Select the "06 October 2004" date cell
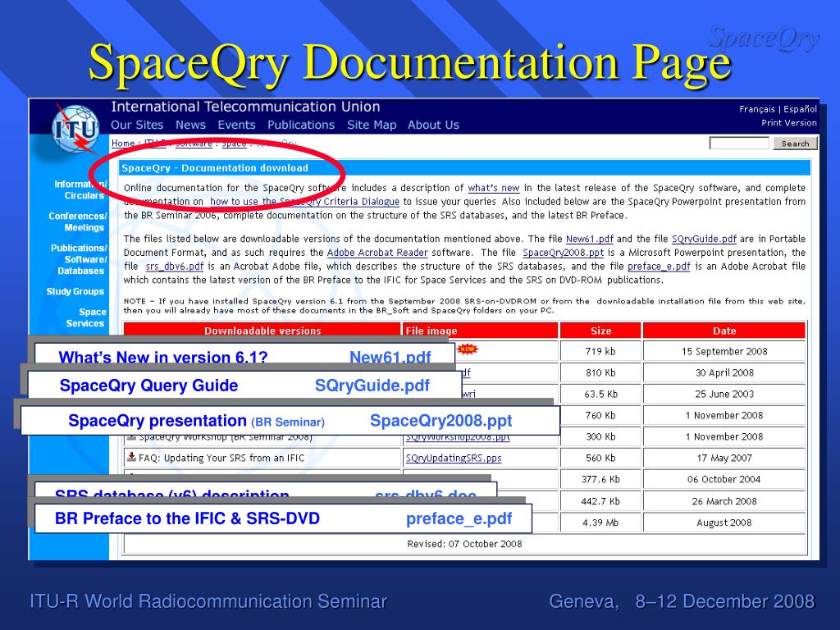This screenshot has height=630, width=840. pos(724,479)
